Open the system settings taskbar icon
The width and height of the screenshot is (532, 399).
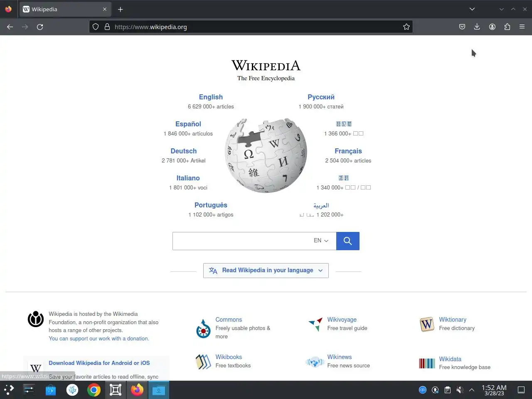(29, 390)
